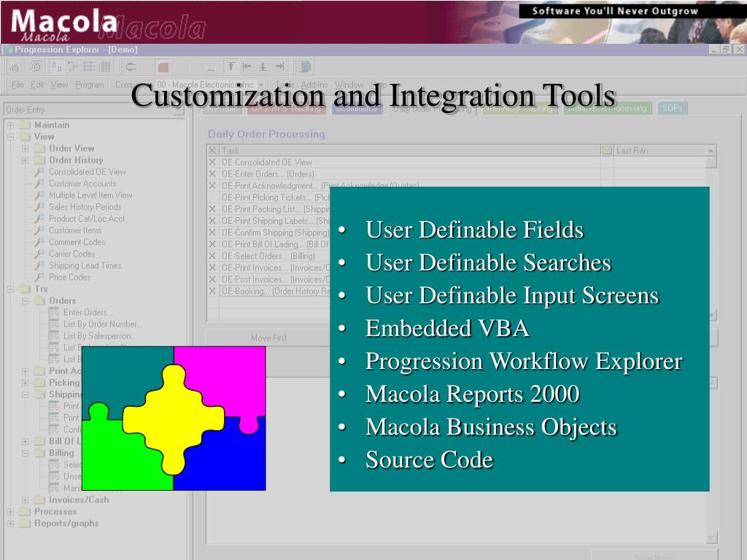Click the Order Entry module combo box
The image size is (747, 560).
[94, 109]
